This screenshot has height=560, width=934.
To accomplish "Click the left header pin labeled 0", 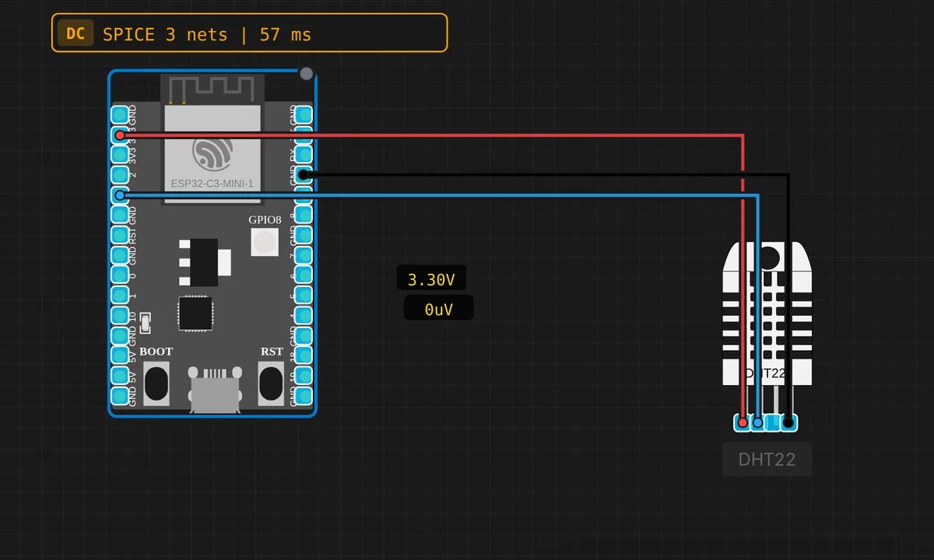I will click(119, 275).
